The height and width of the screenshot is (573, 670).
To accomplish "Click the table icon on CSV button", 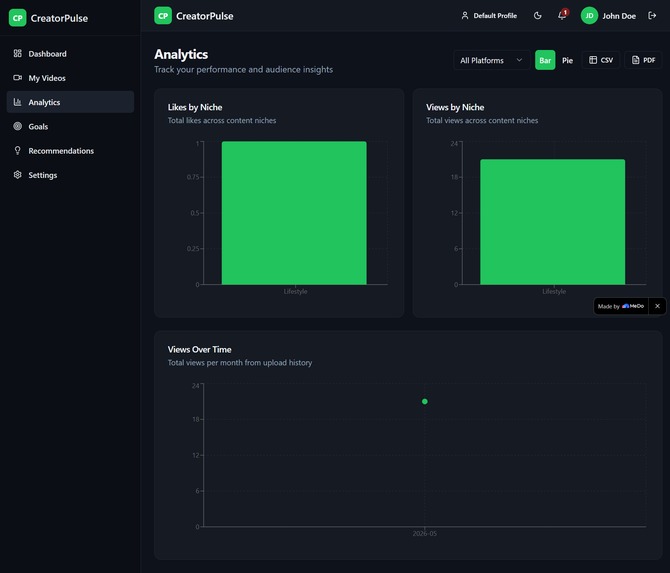I will point(593,60).
